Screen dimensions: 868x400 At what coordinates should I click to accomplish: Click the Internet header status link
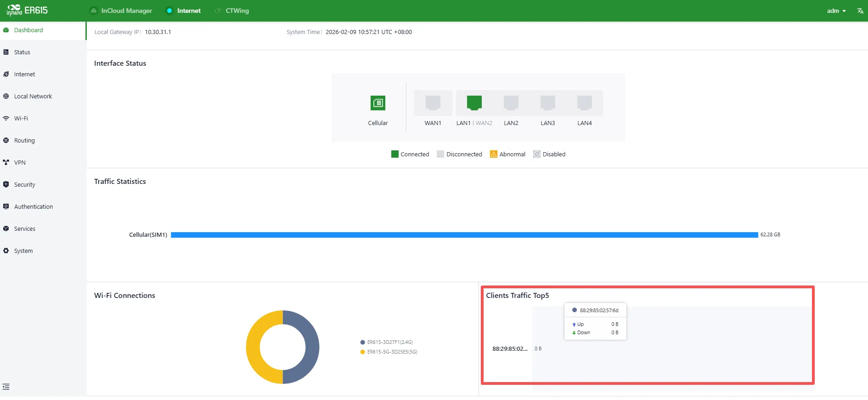189,11
